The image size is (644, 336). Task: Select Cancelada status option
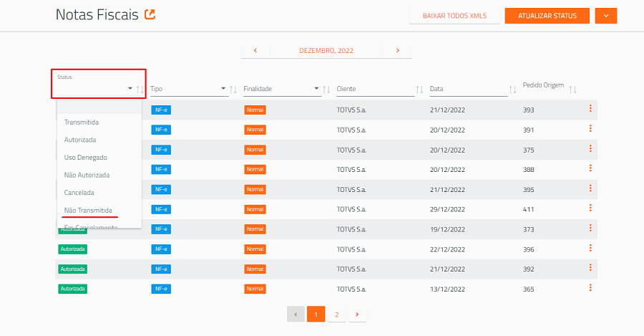pyautogui.click(x=99, y=193)
